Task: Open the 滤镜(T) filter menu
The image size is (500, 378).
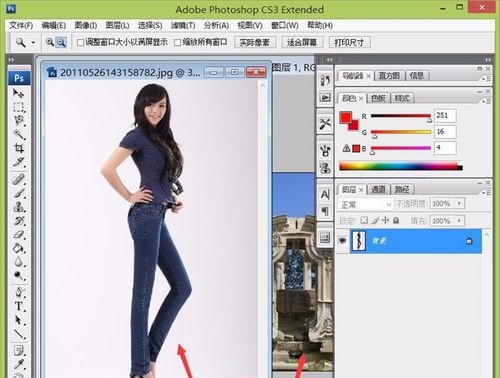Action: (183, 25)
